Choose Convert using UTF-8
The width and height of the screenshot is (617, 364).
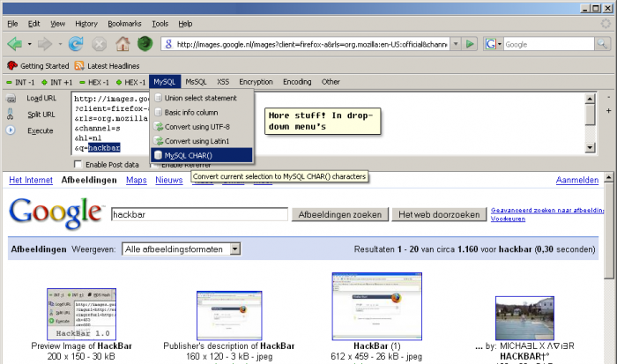point(202,127)
